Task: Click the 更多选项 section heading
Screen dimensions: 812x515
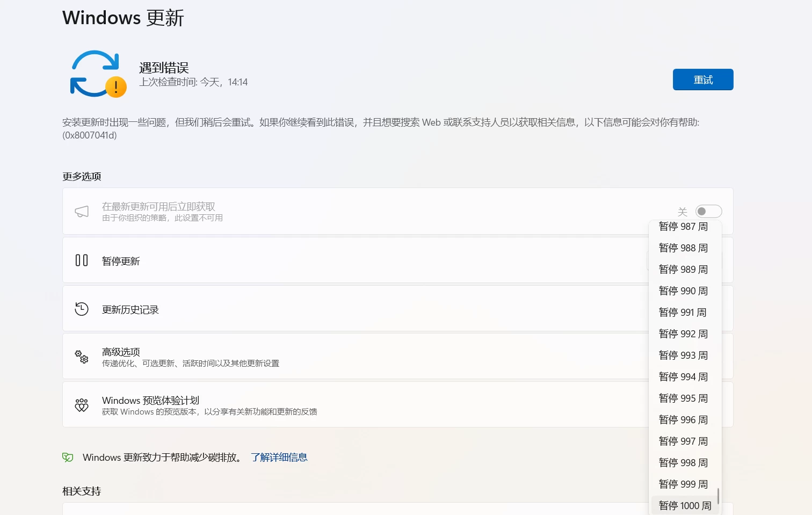Action: [82, 176]
